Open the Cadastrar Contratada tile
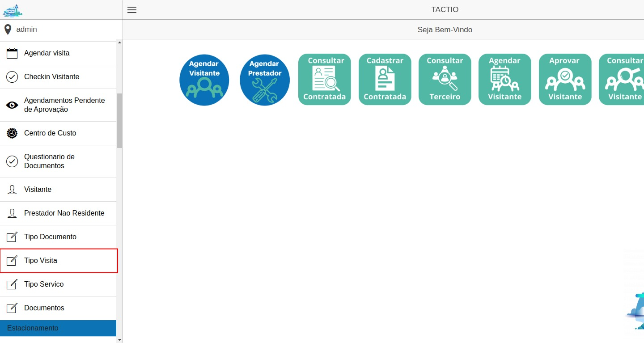644x343 pixels. (x=385, y=80)
